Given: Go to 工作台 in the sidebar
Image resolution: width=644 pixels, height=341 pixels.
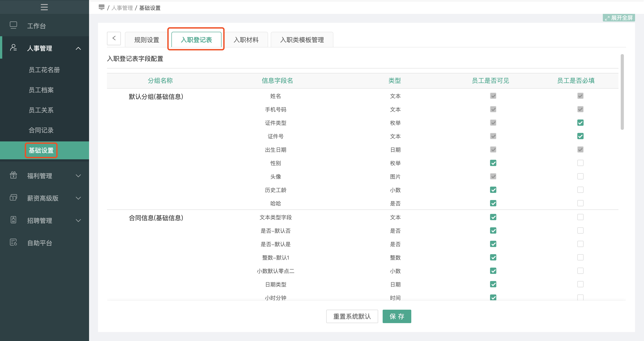Looking at the screenshot, I should pos(36,26).
